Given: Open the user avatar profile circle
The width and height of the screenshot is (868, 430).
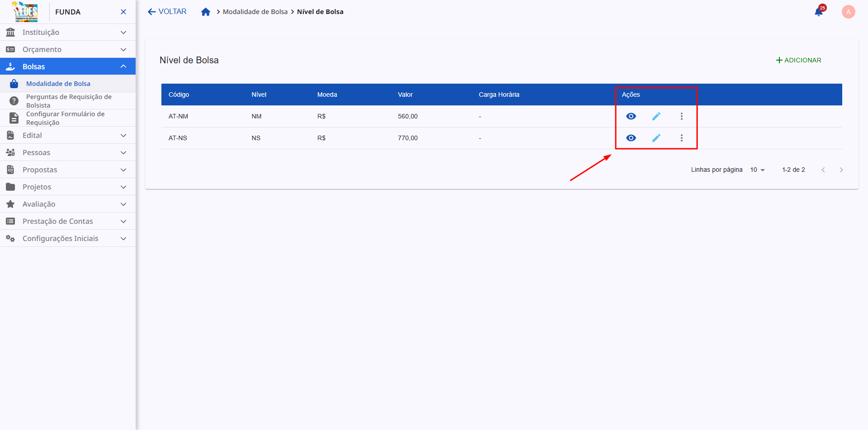Looking at the screenshot, I should (x=848, y=12).
